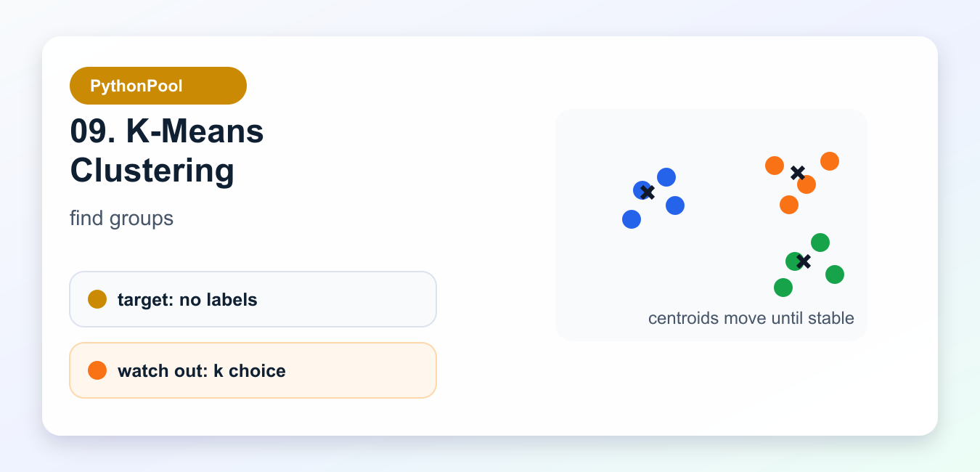Open the 'watch out: k choice' card
Screen dimensions: 980x472
[x=253, y=370]
